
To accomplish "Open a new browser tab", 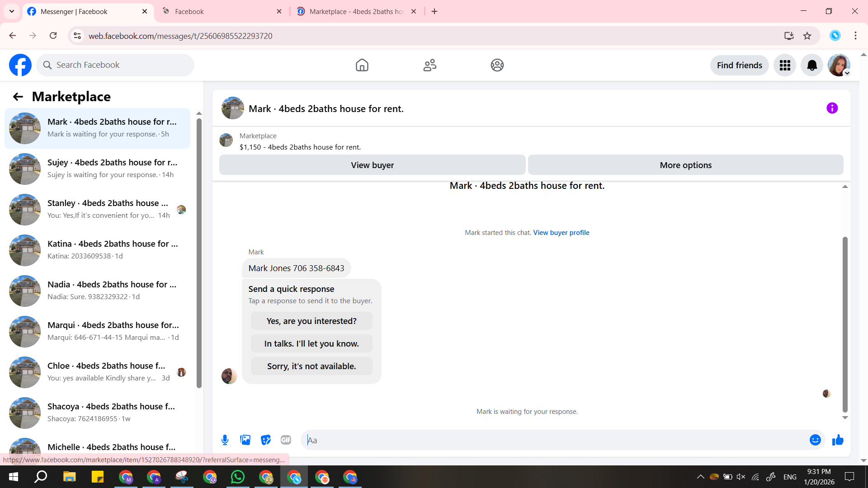I will coord(434,11).
